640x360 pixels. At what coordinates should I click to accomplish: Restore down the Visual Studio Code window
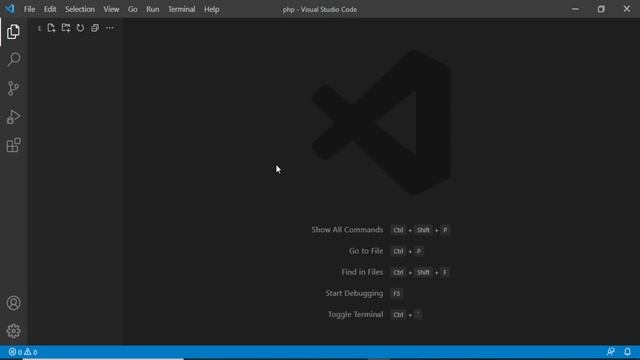coord(601,9)
